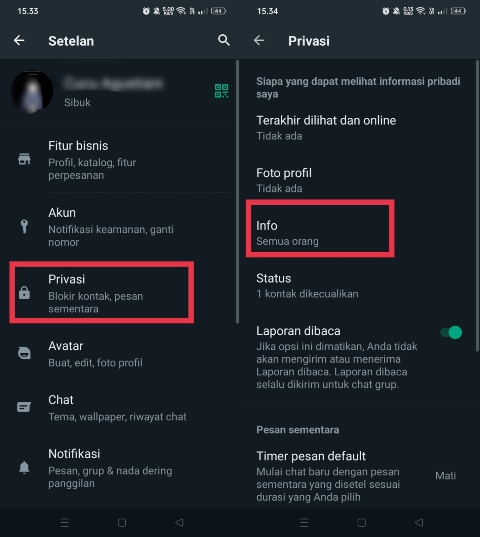This screenshot has width=480, height=537.
Task: Open the blurred profile picture thumbnail
Action: (32, 92)
